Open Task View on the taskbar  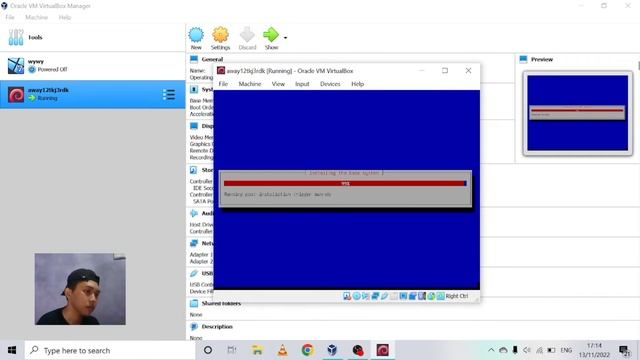pos(232,350)
